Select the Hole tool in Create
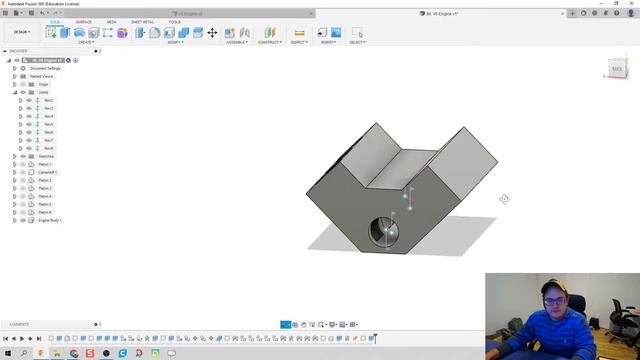The width and height of the screenshot is (640, 360). click(x=93, y=32)
